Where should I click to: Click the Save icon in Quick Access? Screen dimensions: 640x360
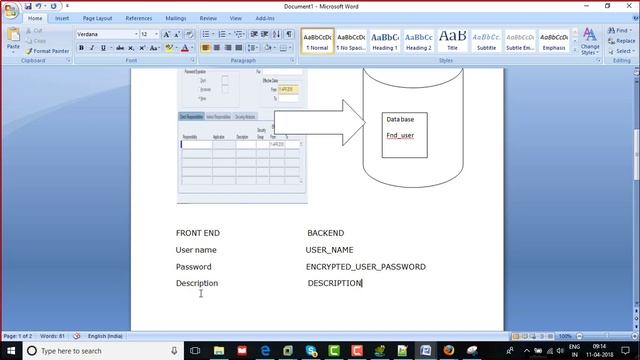point(28,6)
